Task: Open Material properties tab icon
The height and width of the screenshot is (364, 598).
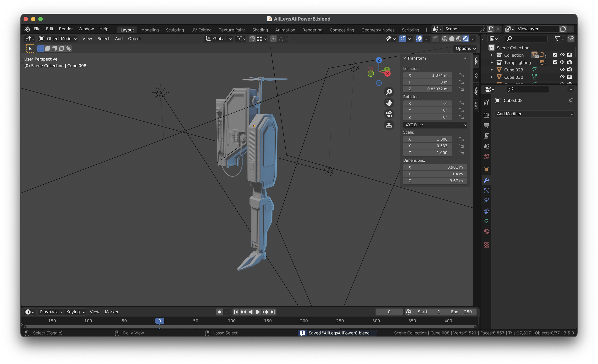Action: pos(486,232)
